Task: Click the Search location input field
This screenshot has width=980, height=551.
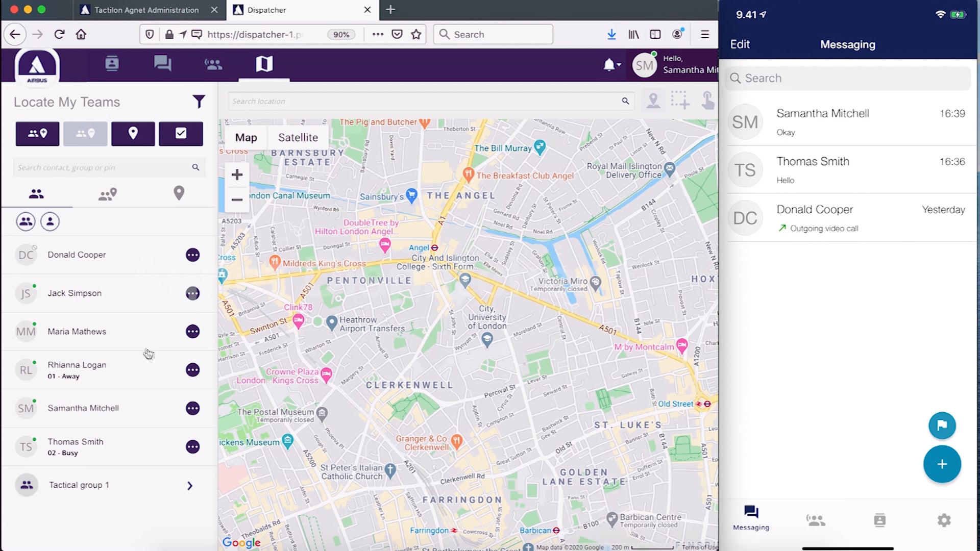Action: [424, 101]
